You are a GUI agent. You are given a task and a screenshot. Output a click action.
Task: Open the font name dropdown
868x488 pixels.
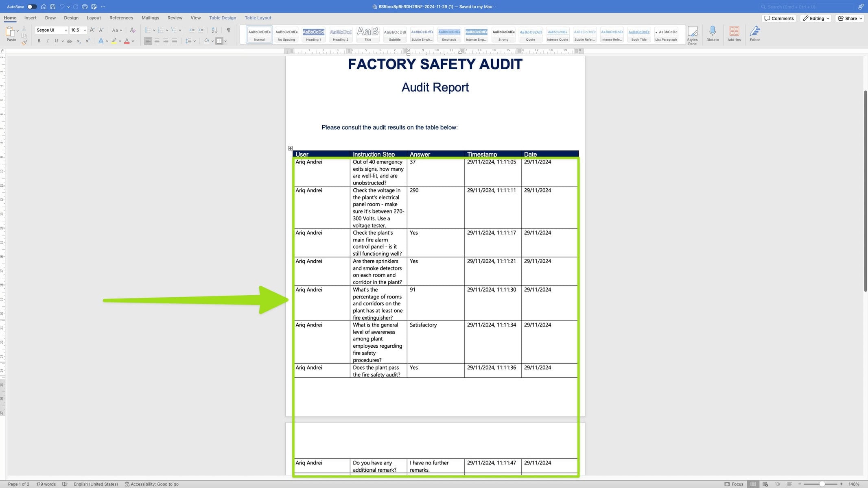66,30
